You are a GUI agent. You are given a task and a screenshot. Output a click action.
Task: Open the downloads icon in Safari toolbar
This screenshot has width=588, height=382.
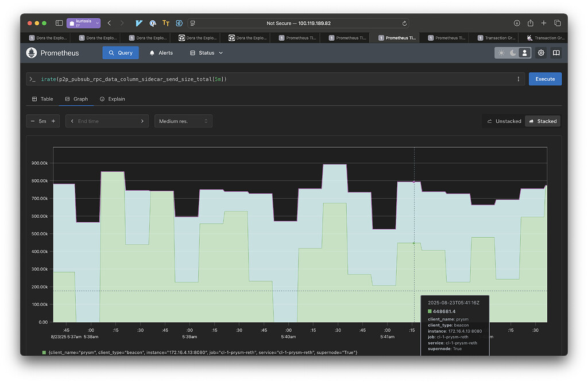pyautogui.click(x=517, y=23)
